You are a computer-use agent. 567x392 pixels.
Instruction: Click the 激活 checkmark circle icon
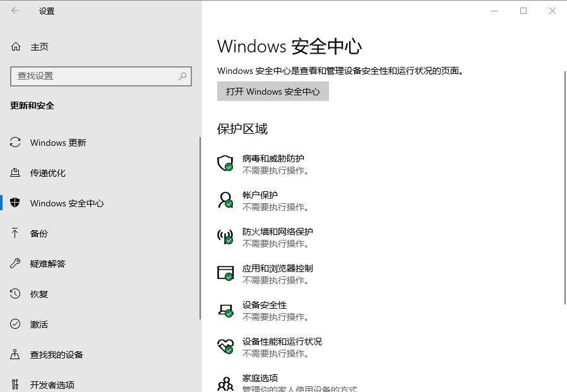(15, 324)
